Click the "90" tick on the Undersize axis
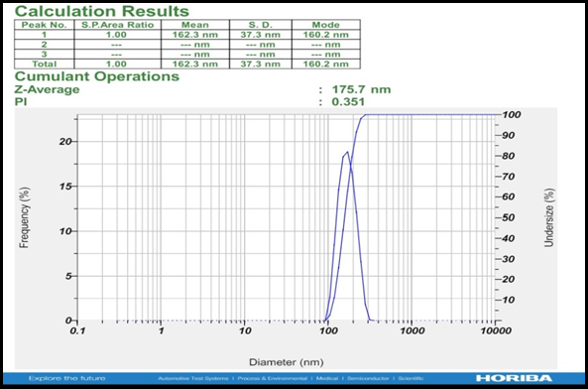 pos(509,135)
